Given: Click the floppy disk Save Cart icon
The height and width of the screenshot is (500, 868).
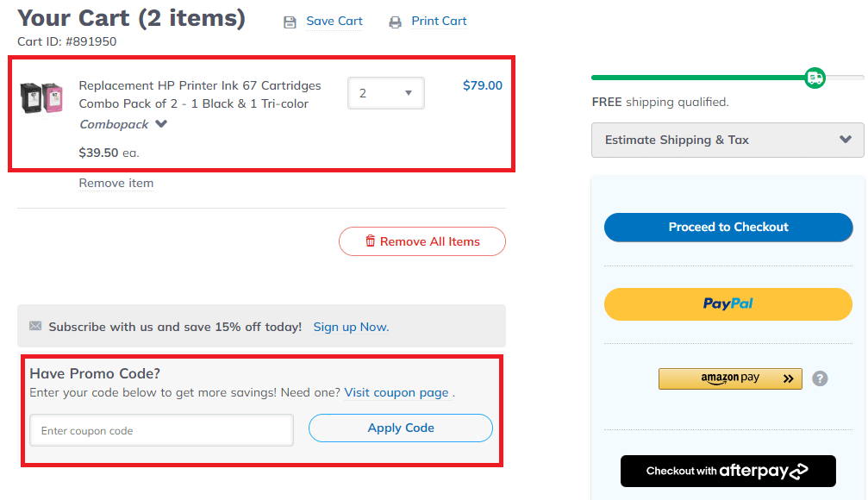Looking at the screenshot, I should pyautogui.click(x=290, y=22).
